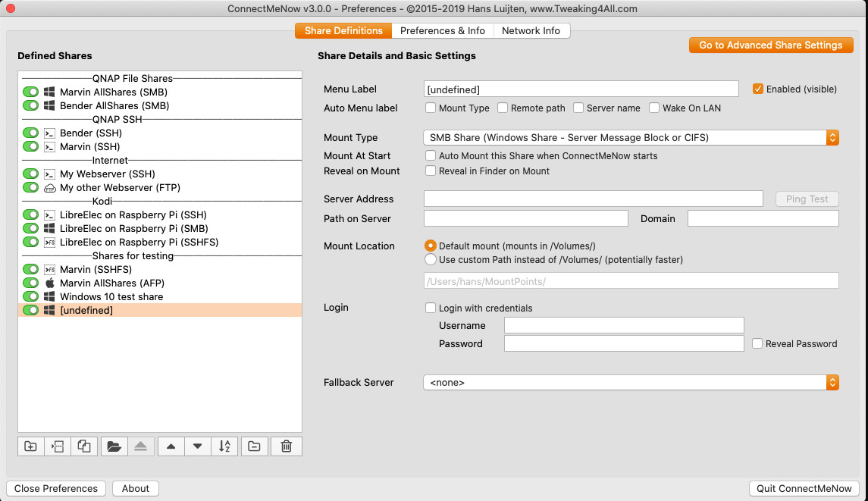
Task: Check the Reveal Password checkbox
Action: (x=757, y=344)
